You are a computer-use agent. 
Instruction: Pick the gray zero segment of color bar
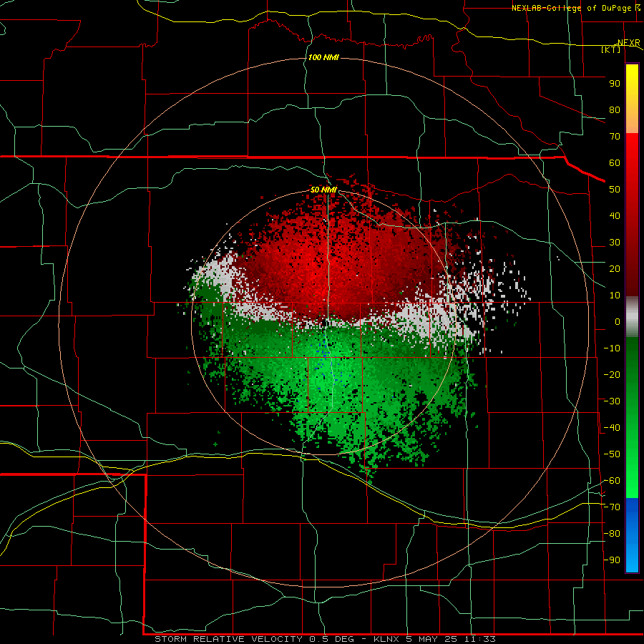coord(632,316)
